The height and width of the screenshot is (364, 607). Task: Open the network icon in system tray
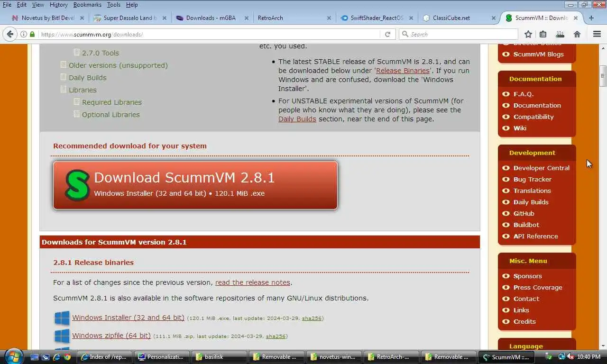(561, 356)
